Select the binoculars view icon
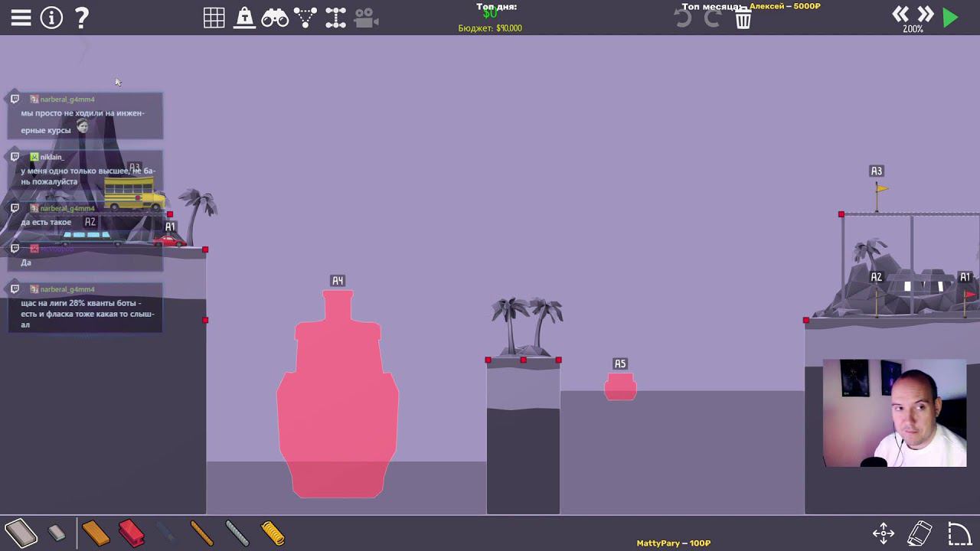Screen dimensions: 980x551 tap(274, 18)
